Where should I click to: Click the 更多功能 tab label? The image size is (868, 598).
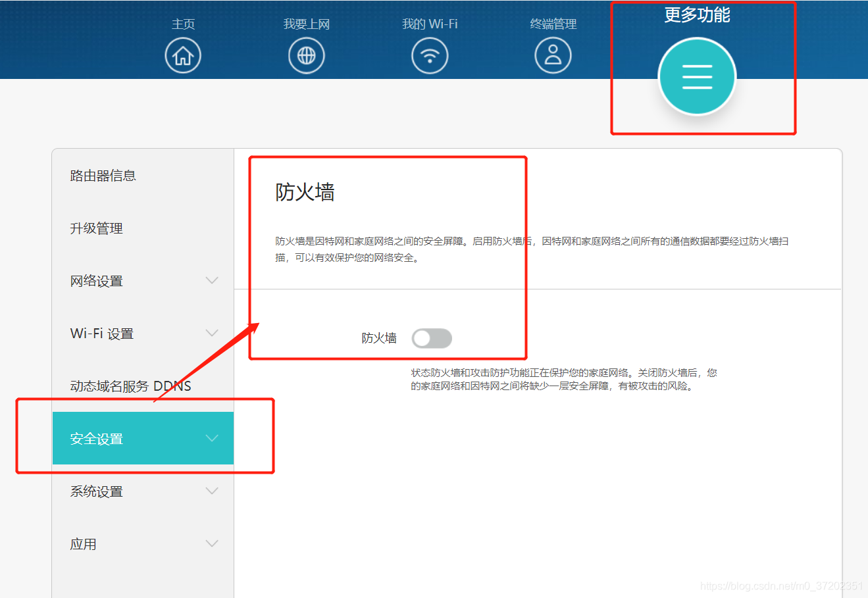click(x=697, y=15)
